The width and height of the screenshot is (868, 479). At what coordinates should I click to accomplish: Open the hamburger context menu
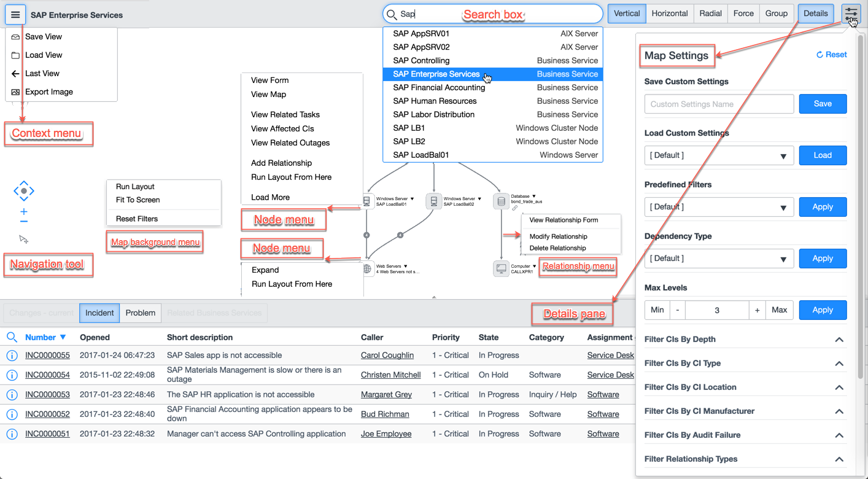coord(15,15)
